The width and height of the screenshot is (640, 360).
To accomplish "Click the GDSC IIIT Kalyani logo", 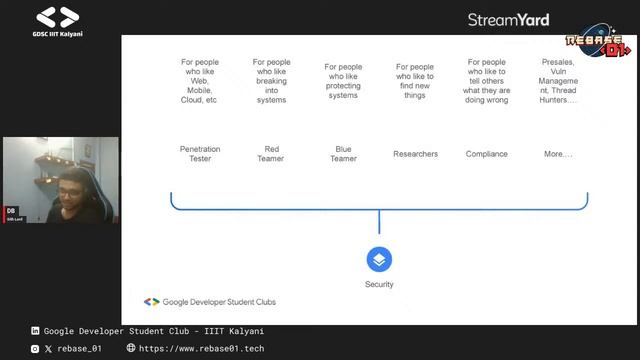I will 58,22.
